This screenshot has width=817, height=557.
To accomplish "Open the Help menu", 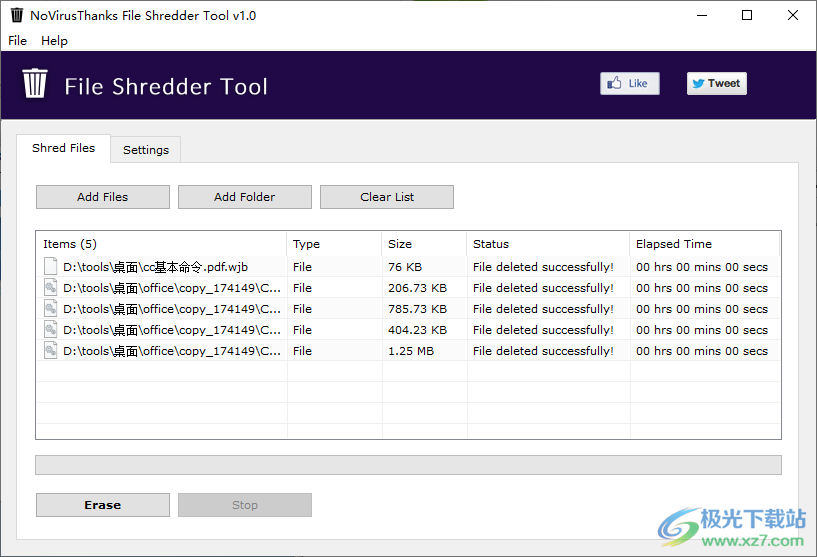I will click(54, 41).
